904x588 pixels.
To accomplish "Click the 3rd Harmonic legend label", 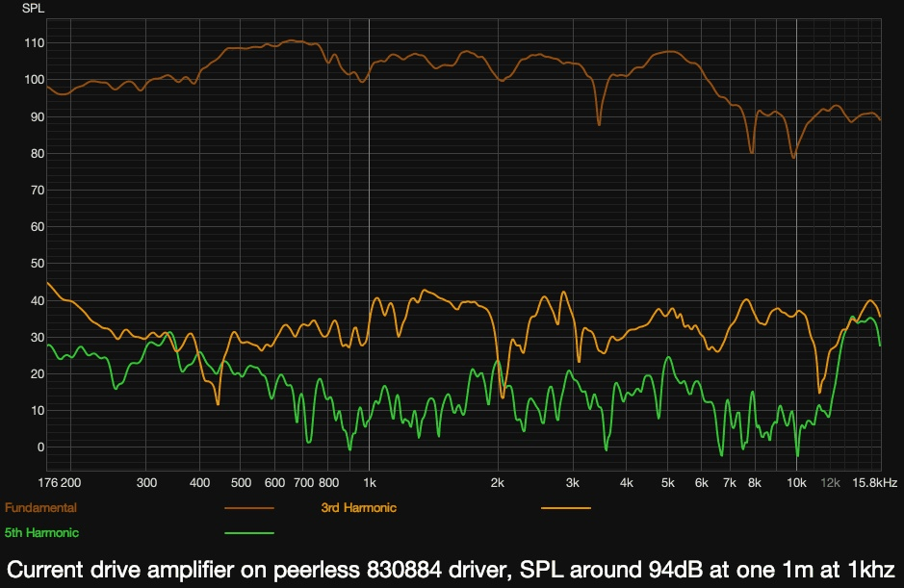I will pos(358,508).
